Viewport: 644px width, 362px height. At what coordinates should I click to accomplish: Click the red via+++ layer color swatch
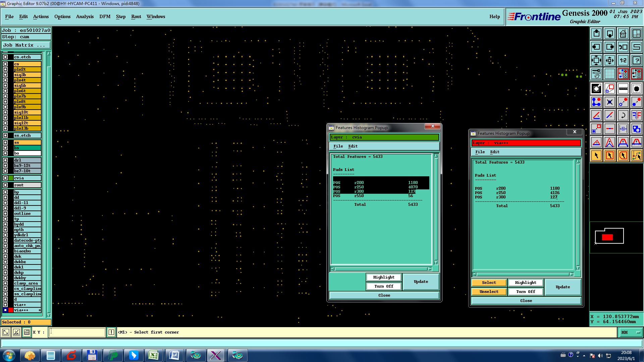[11, 310]
